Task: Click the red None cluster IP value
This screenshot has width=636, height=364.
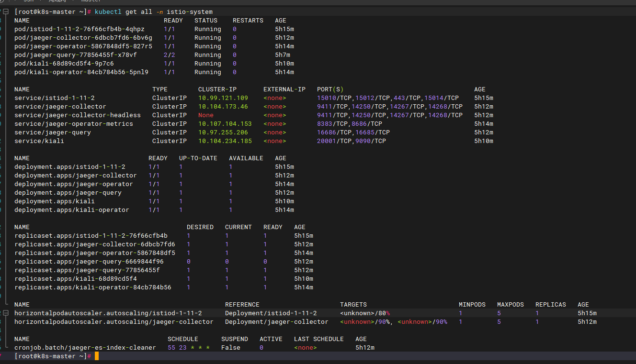Action: [x=206, y=115]
